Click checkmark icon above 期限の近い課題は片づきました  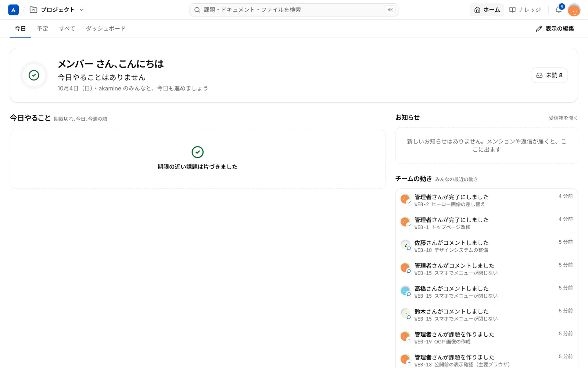click(198, 152)
